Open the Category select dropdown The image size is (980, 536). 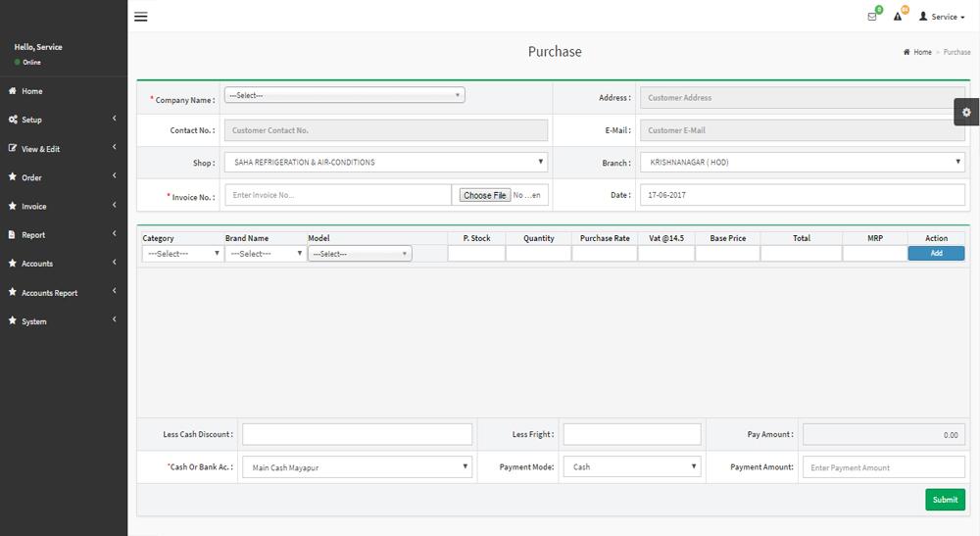point(182,254)
